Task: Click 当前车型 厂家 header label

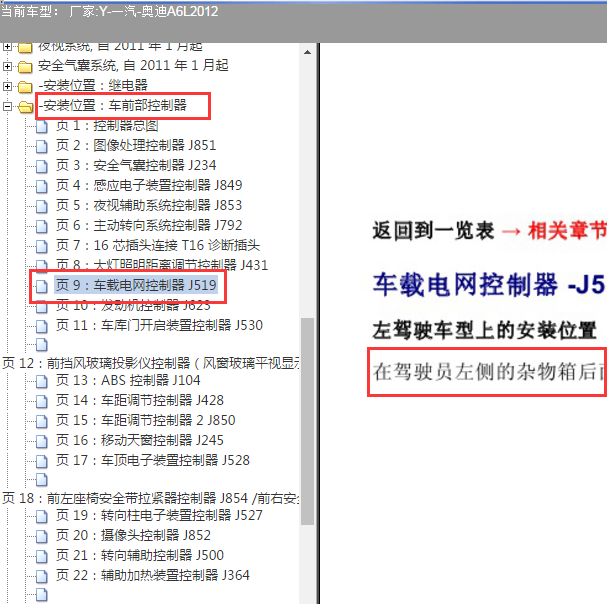Action: (x=110, y=11)
